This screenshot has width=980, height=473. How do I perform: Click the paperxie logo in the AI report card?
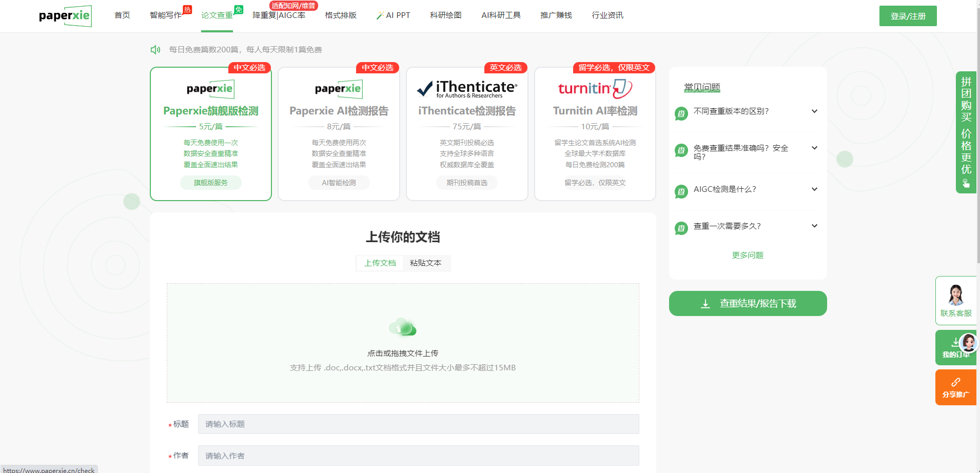[x=339, y=89]
